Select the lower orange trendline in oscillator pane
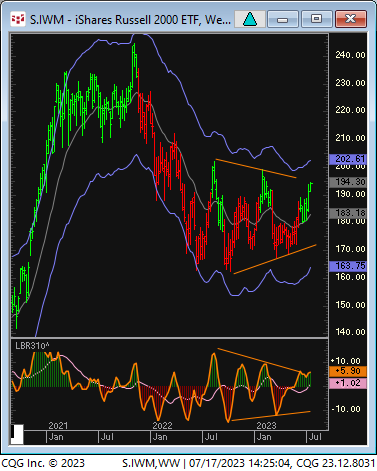Screen dimensions: 377x471 pyautogui.click(x=271, y=416)
